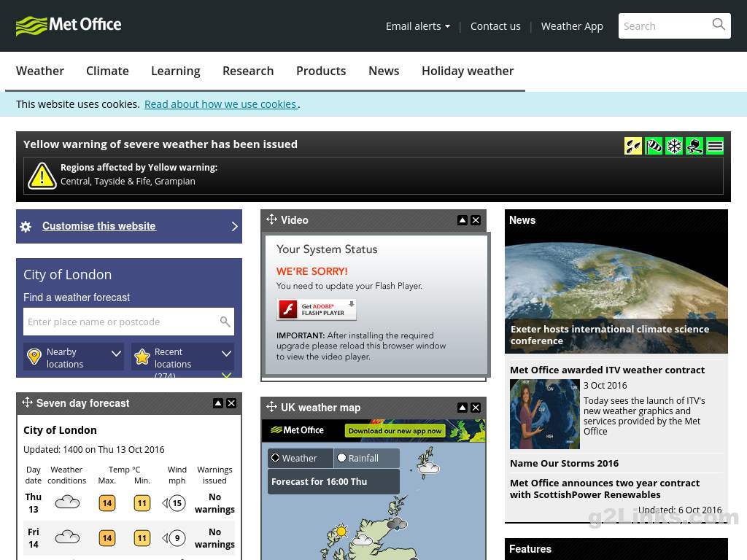The height and width of the screenshot is (560, 747).
Task: Click Thursday's wind speed 15 icon
Action: 174,503
